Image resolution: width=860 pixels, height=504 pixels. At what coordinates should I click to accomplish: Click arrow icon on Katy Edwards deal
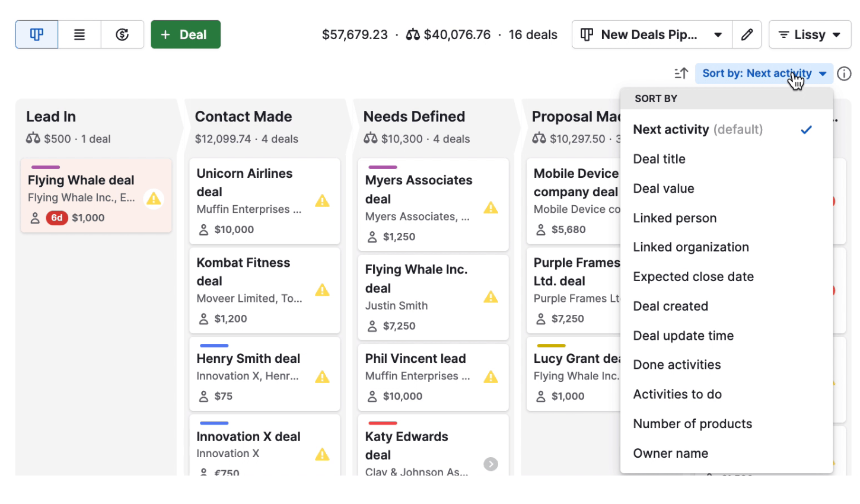pos(490,464)
